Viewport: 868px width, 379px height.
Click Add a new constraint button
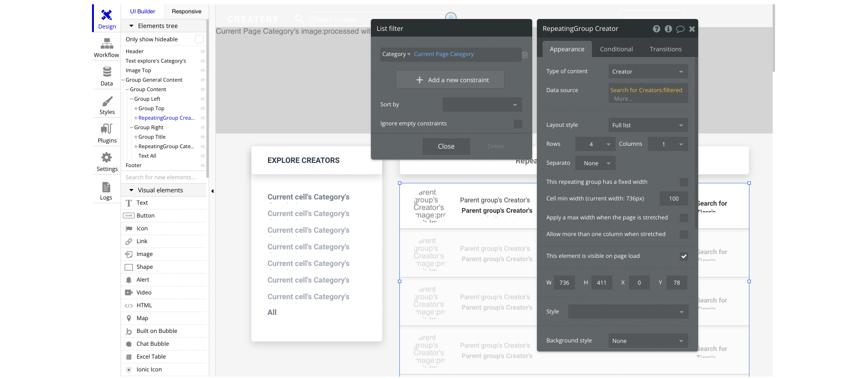(450, 80)
